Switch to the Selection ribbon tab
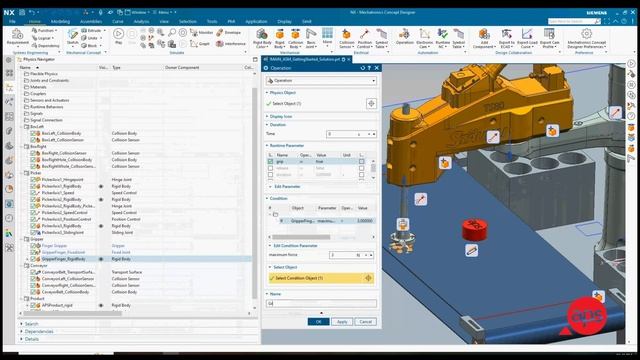This screenshot has height=360, width=640. [188, 21]
